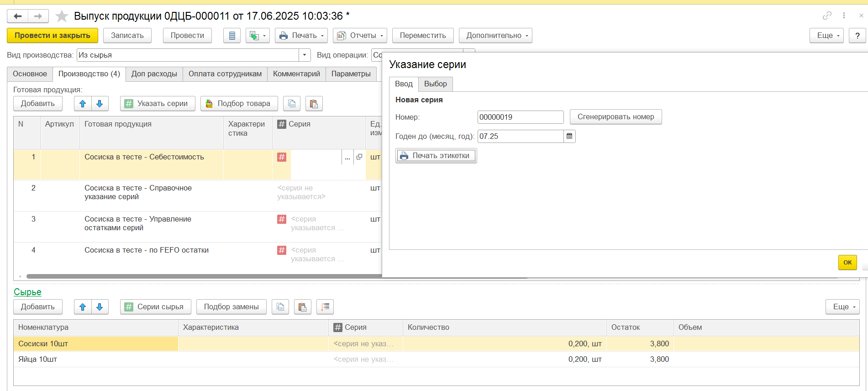Open the Отчеты dropdown

click(360, 36)
